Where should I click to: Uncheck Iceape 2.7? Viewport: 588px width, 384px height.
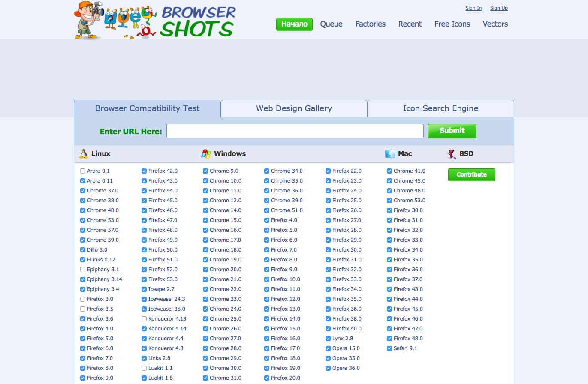click(144, 289)
